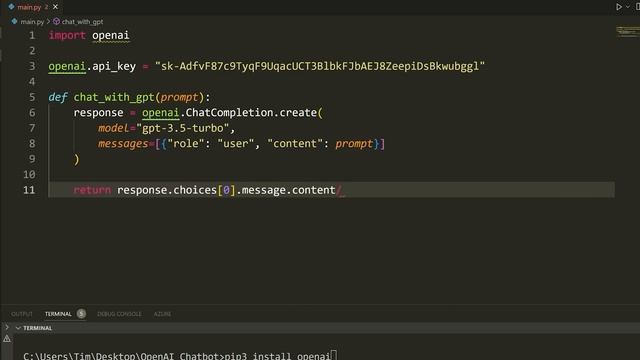Open the run options dropdown arrow
640x360 pixels.
[x=628, y=7]
